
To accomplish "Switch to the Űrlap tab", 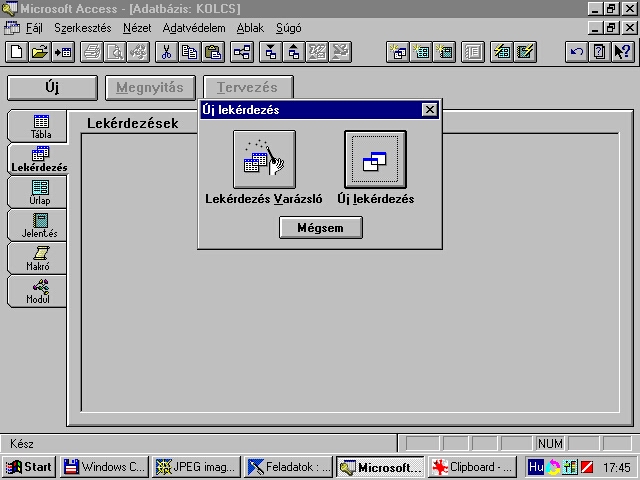I will (x=40, y=192).
